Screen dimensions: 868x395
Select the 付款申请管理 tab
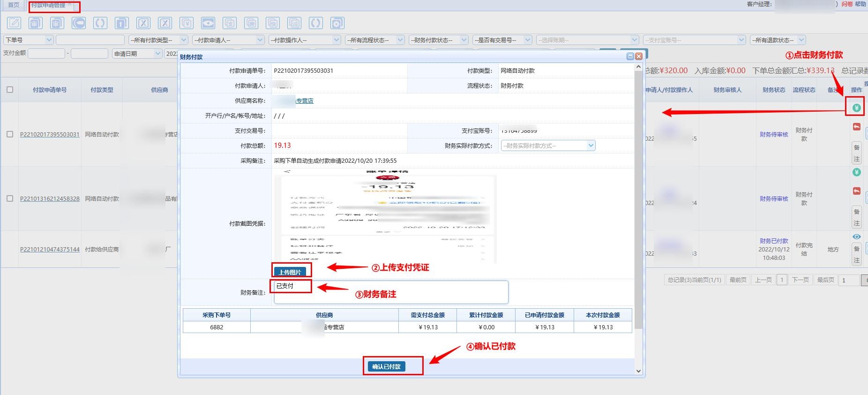(49, 5)
